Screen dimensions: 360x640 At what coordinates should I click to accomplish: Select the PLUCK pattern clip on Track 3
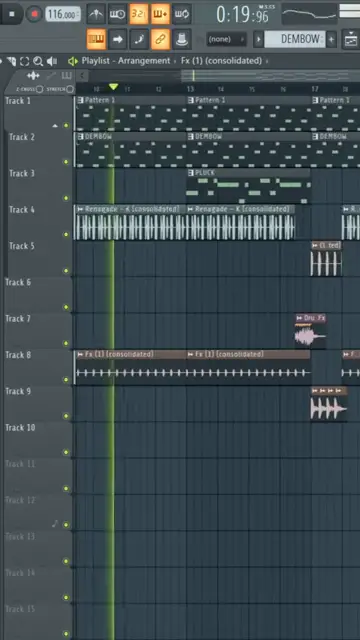tap(248, 186)
